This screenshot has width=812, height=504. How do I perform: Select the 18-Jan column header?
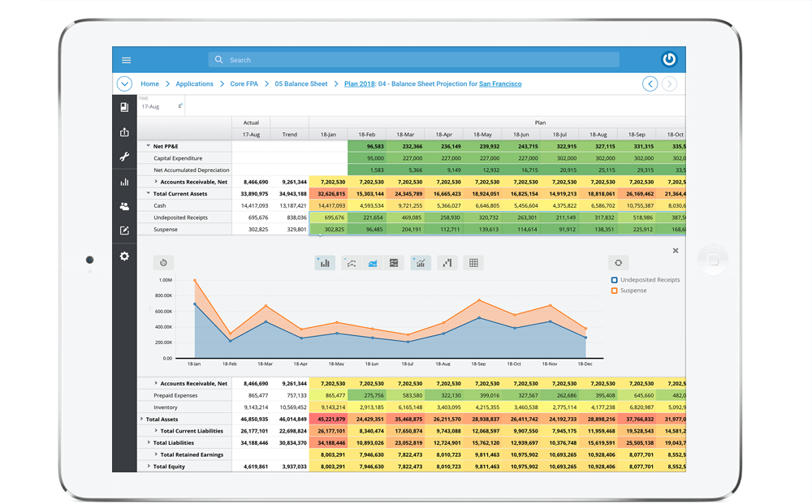point(328,135)
